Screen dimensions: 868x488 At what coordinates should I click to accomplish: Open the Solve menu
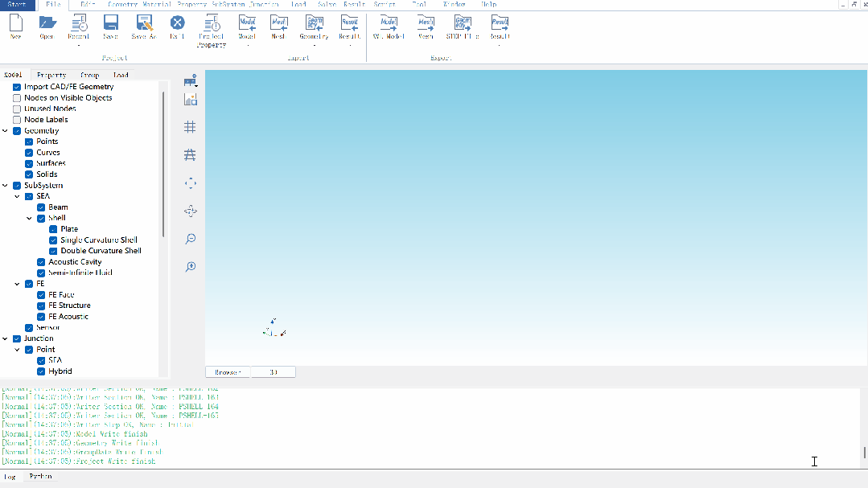327,5
